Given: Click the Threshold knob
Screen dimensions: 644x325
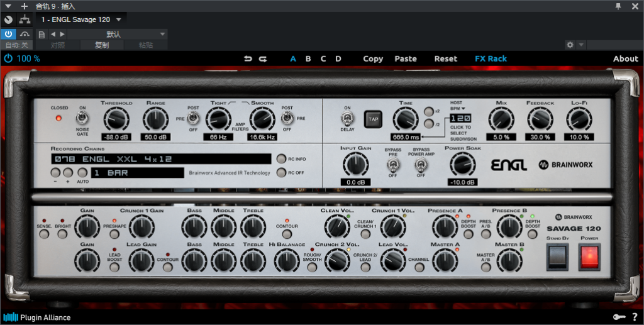Looking at the screenshot, I should point(116,119).
